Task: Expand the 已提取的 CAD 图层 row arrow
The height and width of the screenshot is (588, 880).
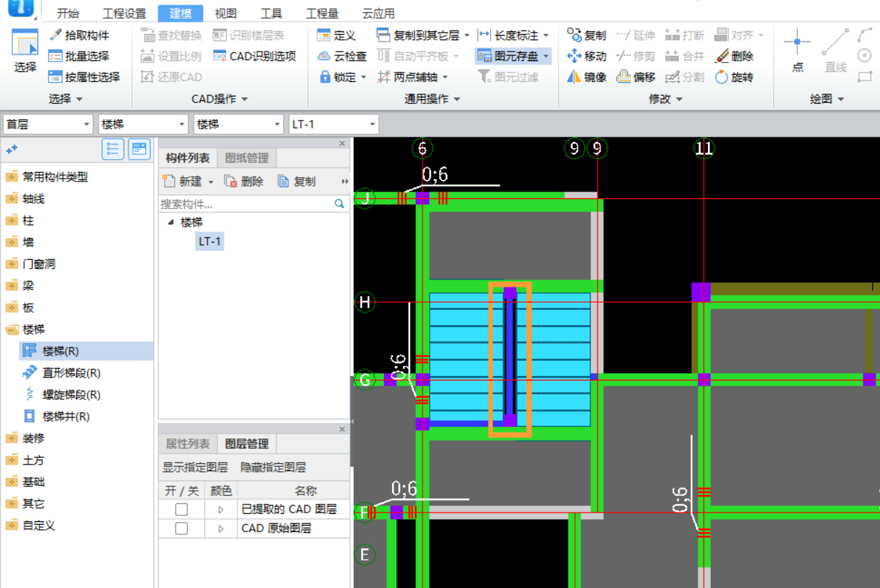Action: [221, 510]
